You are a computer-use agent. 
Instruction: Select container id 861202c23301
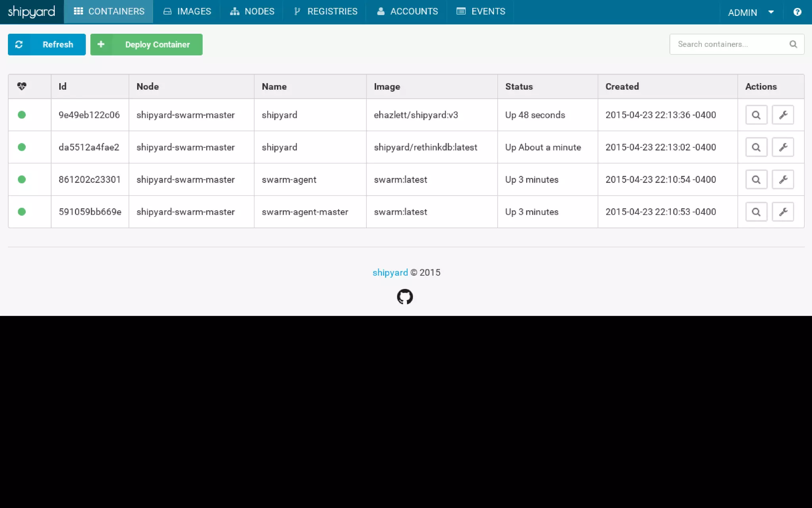90,179
